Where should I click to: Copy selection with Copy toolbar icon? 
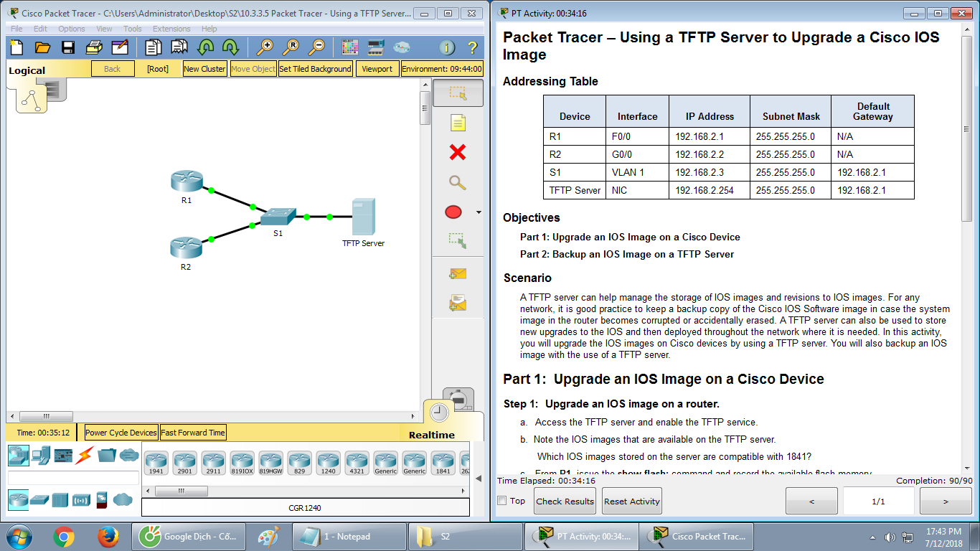point(153,47)
